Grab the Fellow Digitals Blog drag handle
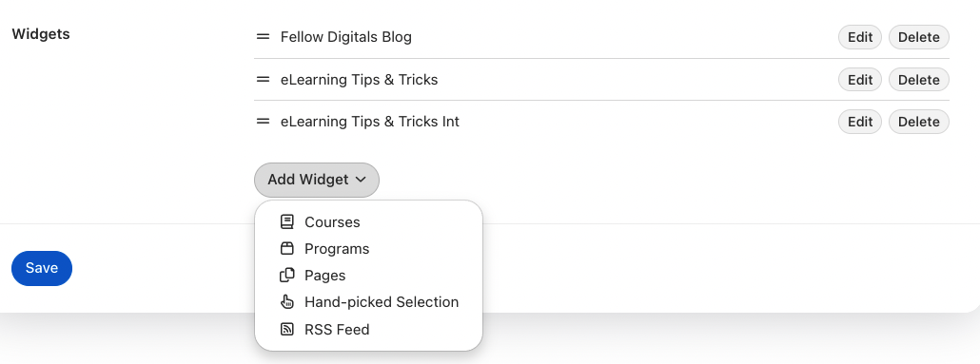This screenshot has width=980, height=364. (264, 37)
